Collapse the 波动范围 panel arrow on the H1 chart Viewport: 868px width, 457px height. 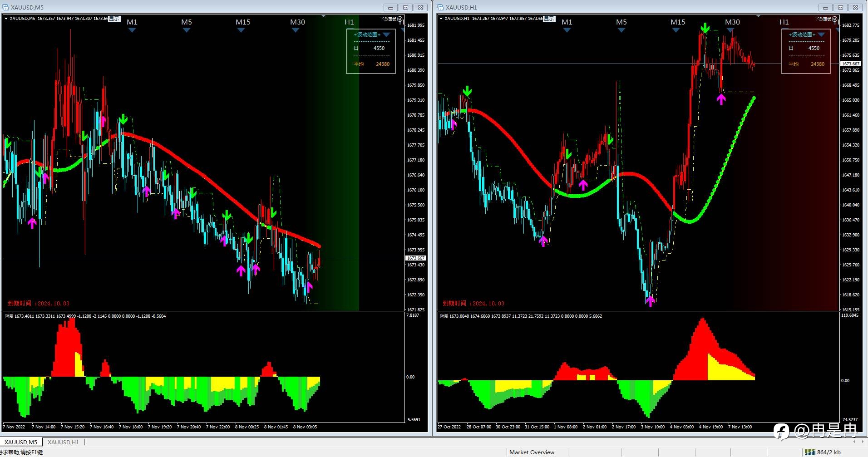pyautogui.click(x=821, y=34)
